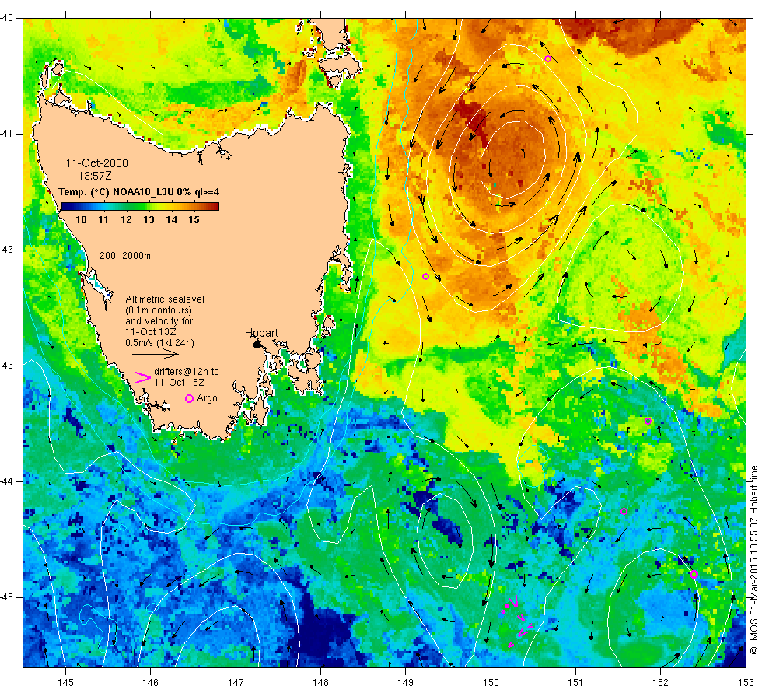The image size is (762, 700).
Task: Click color bar tick label '15'
Action: [194, 219]
